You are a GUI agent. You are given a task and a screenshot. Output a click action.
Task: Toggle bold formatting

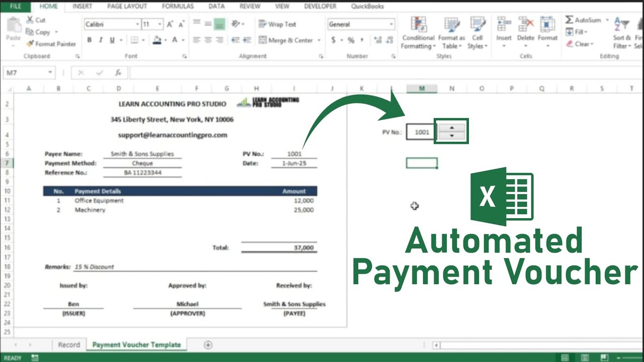(90, 40)
